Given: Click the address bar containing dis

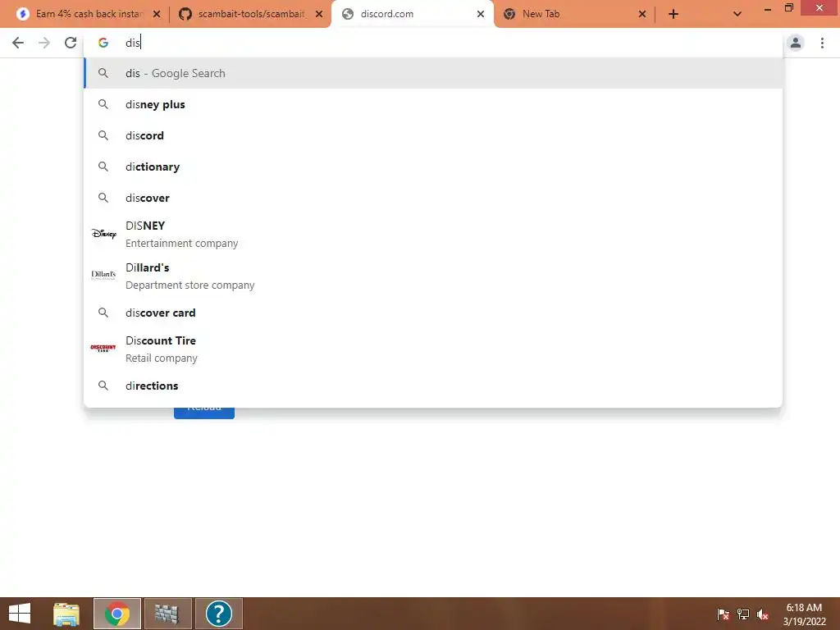Looking at the screenshot, I should point(433,43).
